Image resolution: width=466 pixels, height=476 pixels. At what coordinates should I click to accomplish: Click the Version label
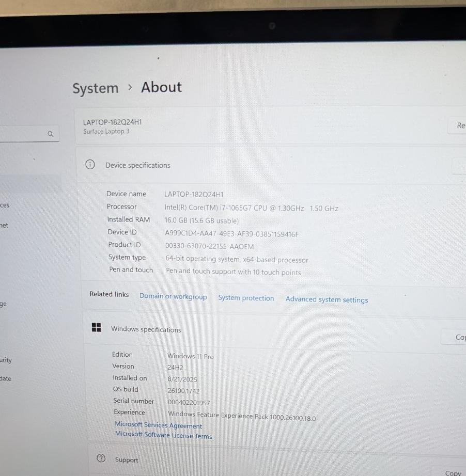(x=123, y=367)
